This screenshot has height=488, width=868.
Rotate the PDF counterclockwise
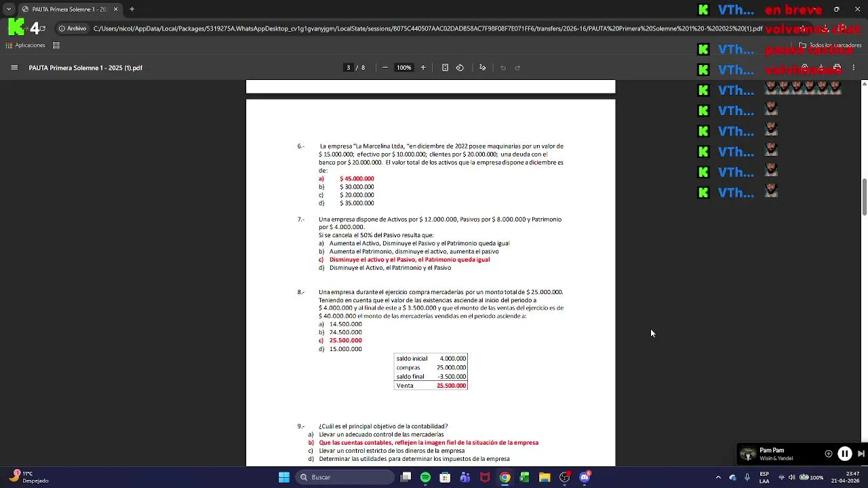[x=460, y=68]
